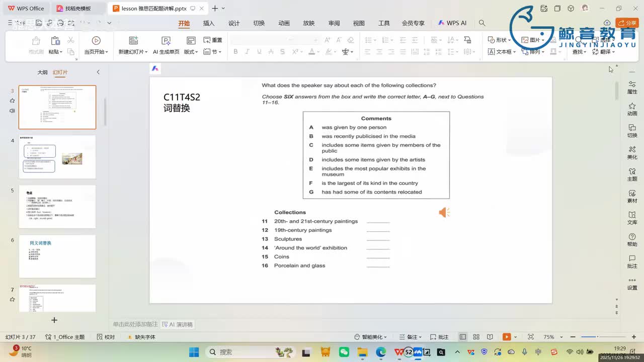Image resolution: width=644 pixels, height=362 pixels.
Task: Click the Missing Fonts (缺失字体) status item
Action: click(140, 337)
